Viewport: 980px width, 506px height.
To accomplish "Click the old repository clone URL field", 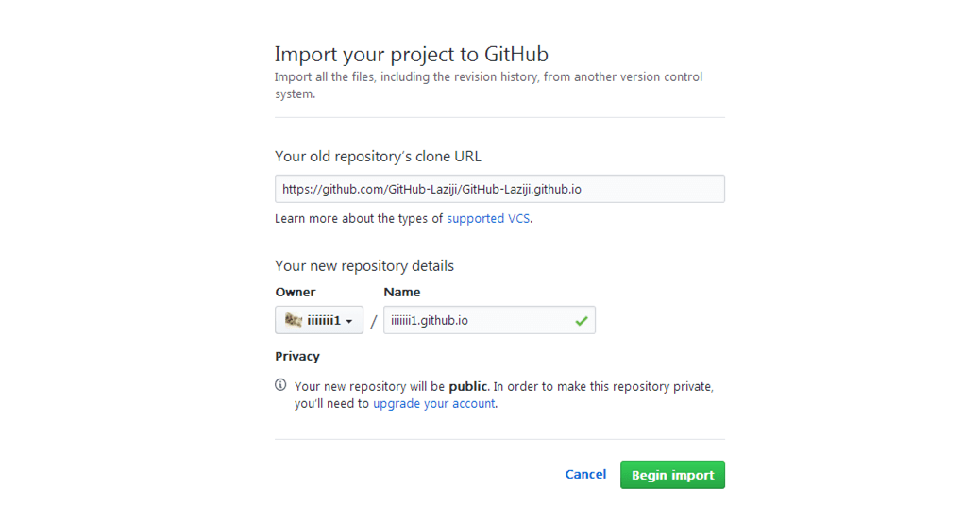I will click(499, 189).
